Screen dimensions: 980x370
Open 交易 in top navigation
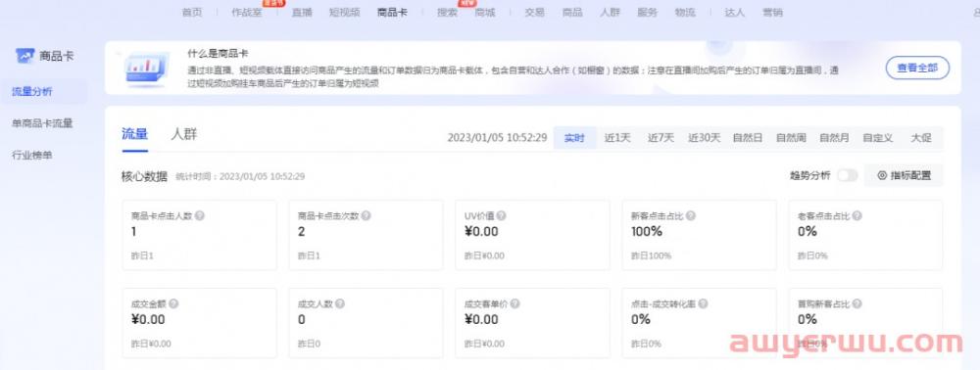[x=534, y=13]
